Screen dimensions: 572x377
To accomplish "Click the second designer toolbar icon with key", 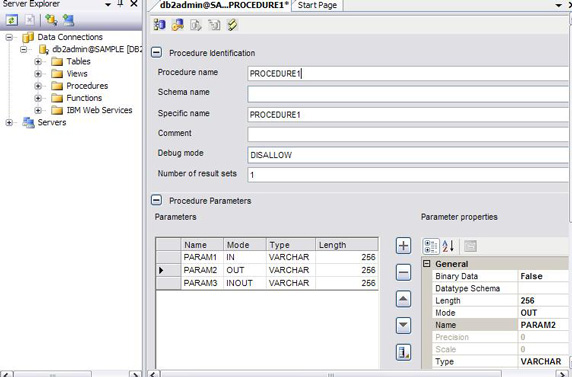I will [x=178, y=25].
